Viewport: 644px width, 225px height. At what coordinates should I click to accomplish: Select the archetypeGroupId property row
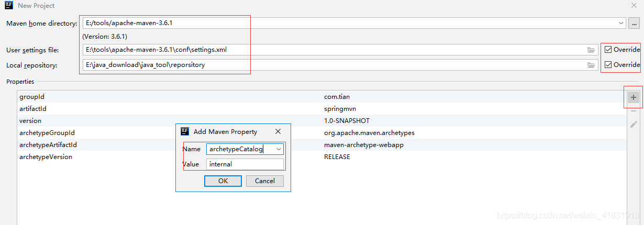321,133
